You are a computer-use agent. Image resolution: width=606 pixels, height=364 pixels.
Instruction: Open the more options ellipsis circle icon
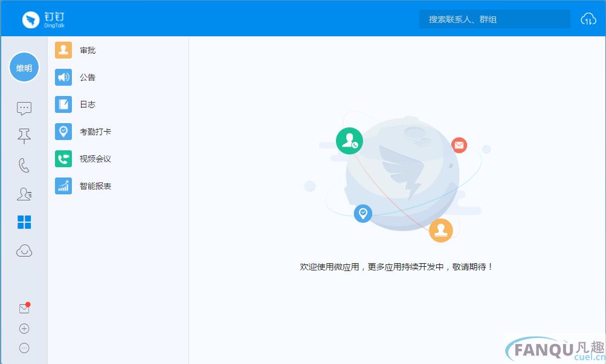[x=24, y=348]
